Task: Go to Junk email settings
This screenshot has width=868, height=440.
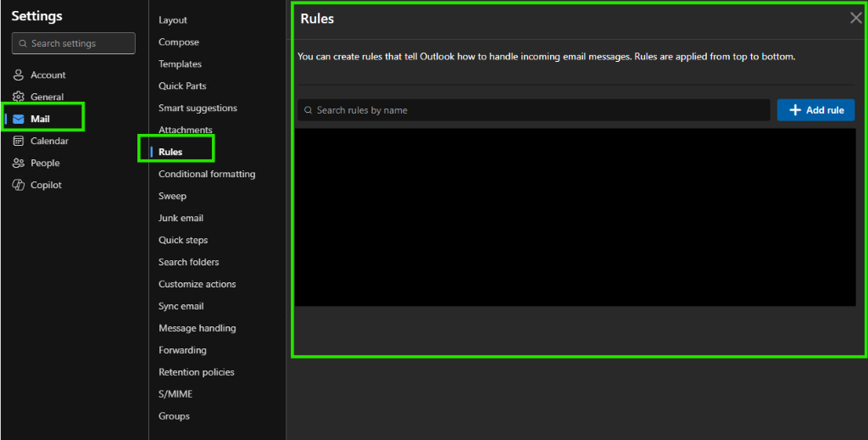Action: pyautogui.click(x=181, y=218)
